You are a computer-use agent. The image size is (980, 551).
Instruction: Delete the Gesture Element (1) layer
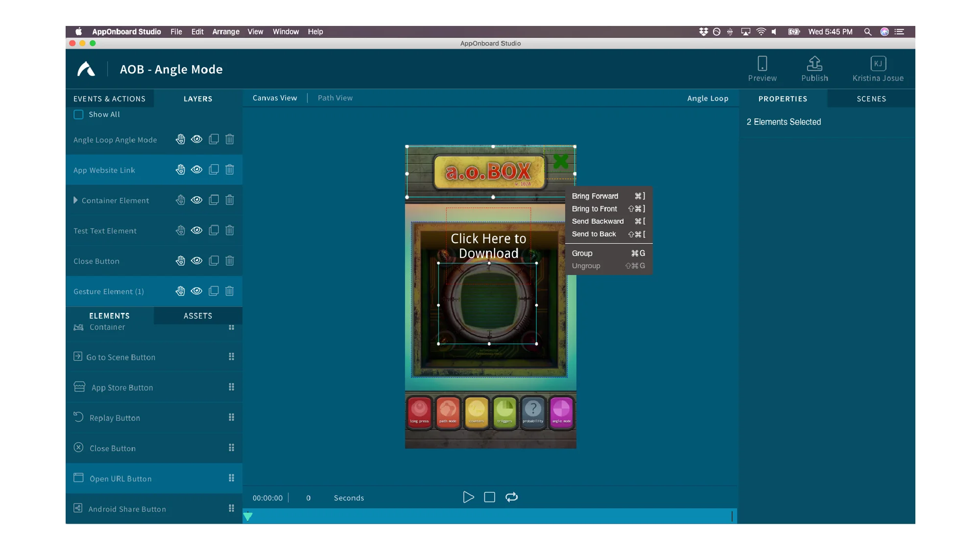point(230,291)
